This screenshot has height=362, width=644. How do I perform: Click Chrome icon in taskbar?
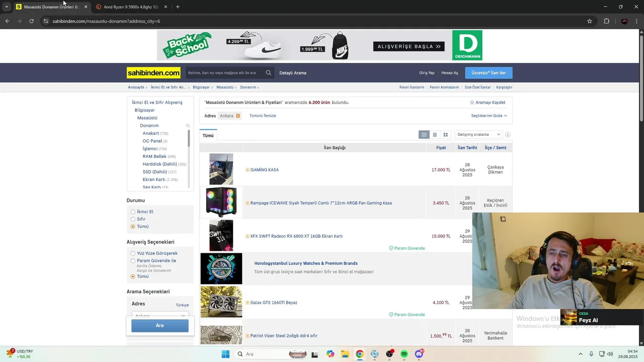tap(360, 354)
